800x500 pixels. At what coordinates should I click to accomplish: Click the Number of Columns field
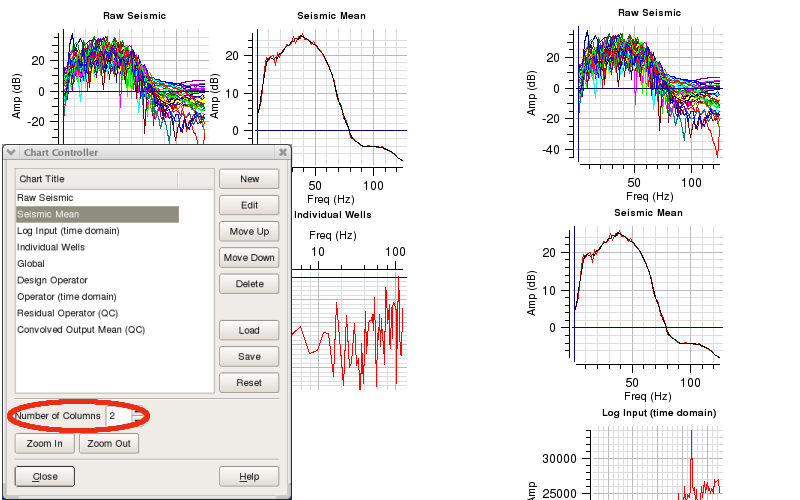[118, 415]
